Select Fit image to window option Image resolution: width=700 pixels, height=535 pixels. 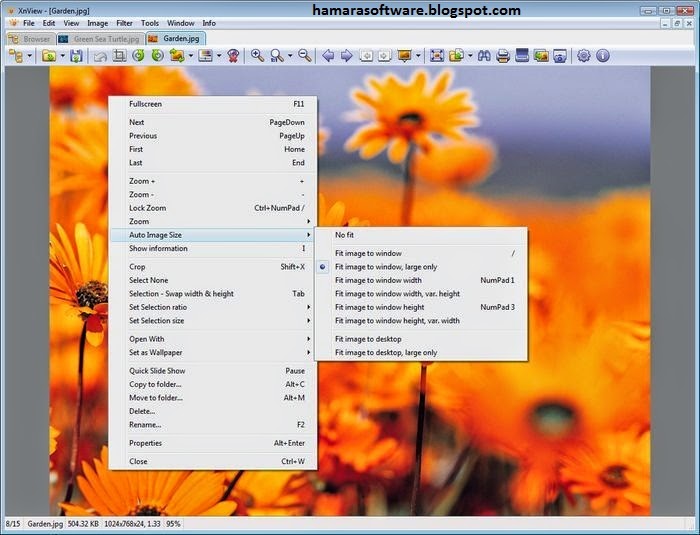click(421, 253)
